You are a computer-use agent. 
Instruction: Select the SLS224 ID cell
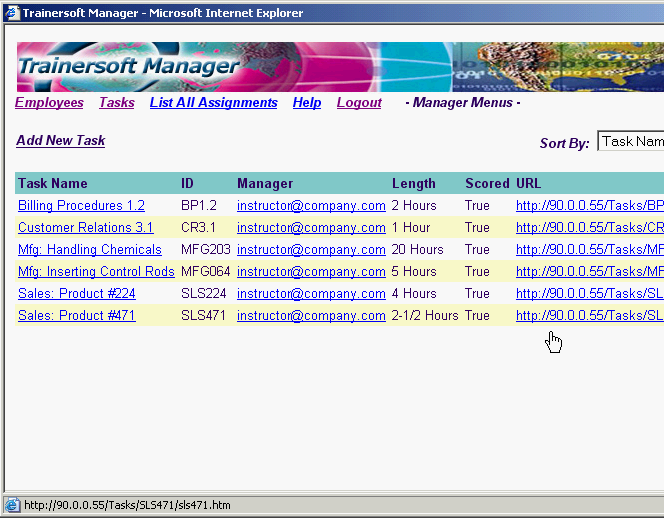[x=204, y=294]
